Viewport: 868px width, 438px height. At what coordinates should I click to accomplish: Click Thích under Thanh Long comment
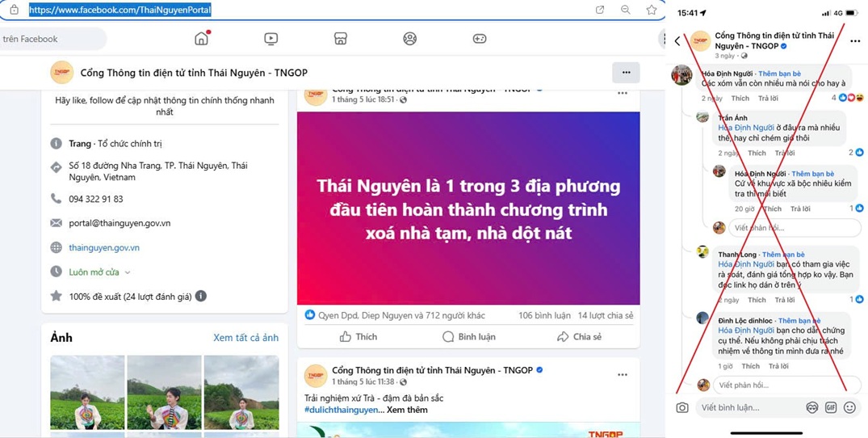tap(757, 300)
